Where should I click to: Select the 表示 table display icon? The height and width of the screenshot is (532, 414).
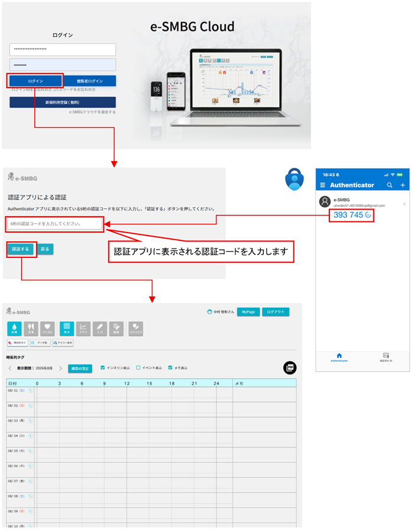pos(67,328)
